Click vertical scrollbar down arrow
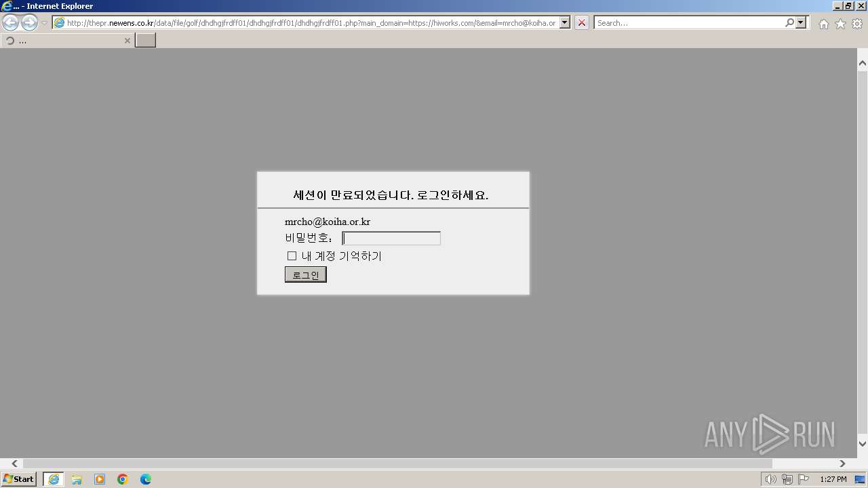Image resolution: width=868 pixels, height=488 pixels. (863, 444)
